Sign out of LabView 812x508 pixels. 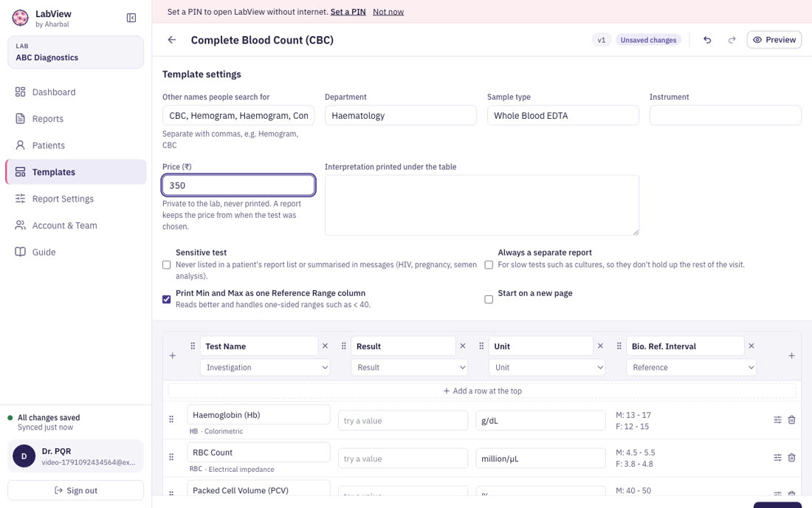click(x=75, y=490)
